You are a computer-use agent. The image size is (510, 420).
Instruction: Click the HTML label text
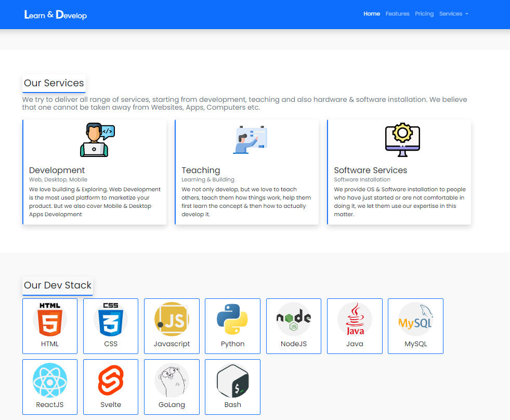(x=50, y=344)
